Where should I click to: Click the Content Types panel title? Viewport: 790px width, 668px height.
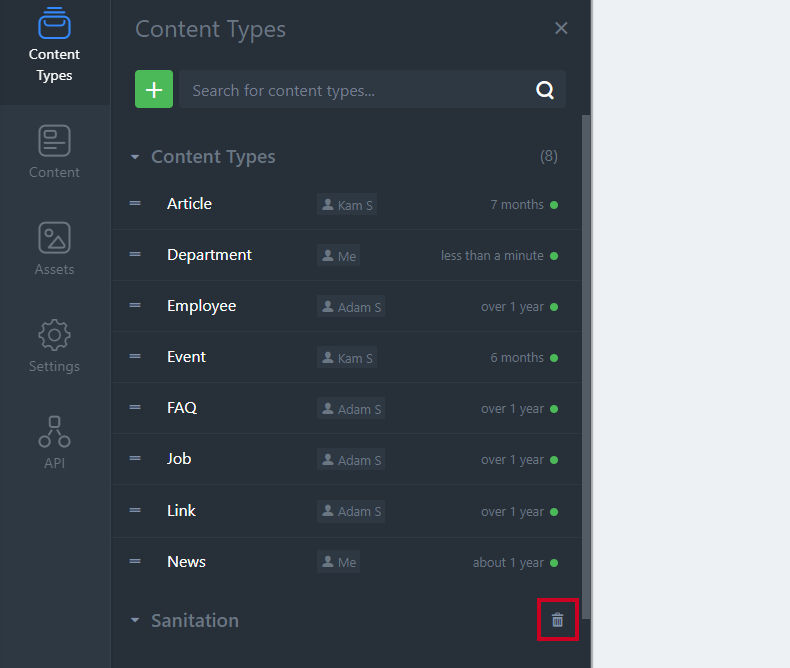click(x=211, y=29)
